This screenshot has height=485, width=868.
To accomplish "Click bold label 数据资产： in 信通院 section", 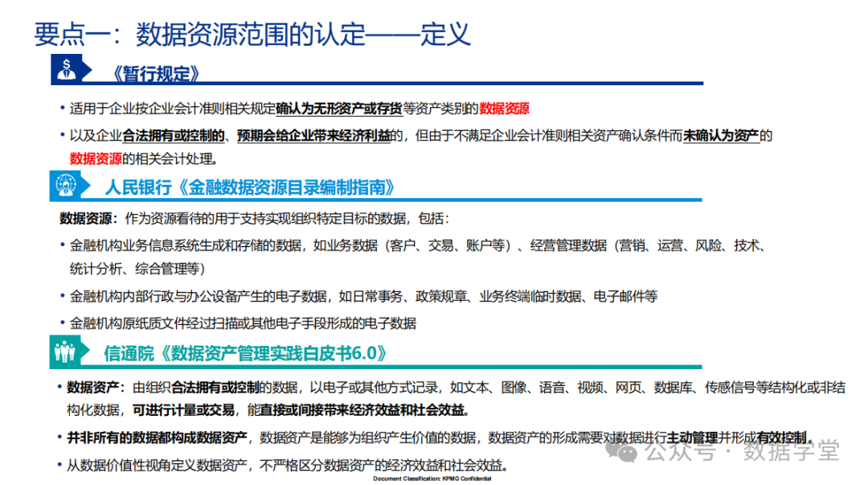I will coord(96,388).
